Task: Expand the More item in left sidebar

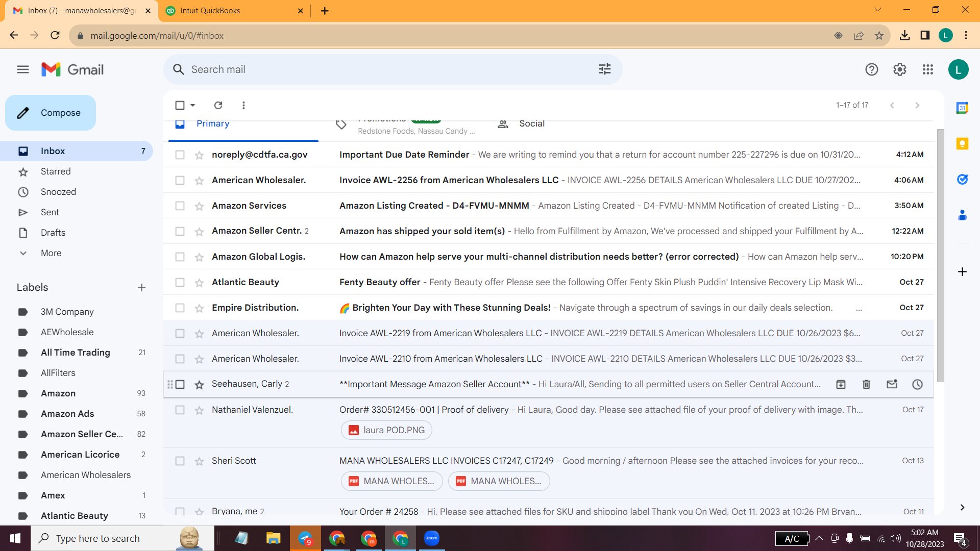Action: pos(51,253)
